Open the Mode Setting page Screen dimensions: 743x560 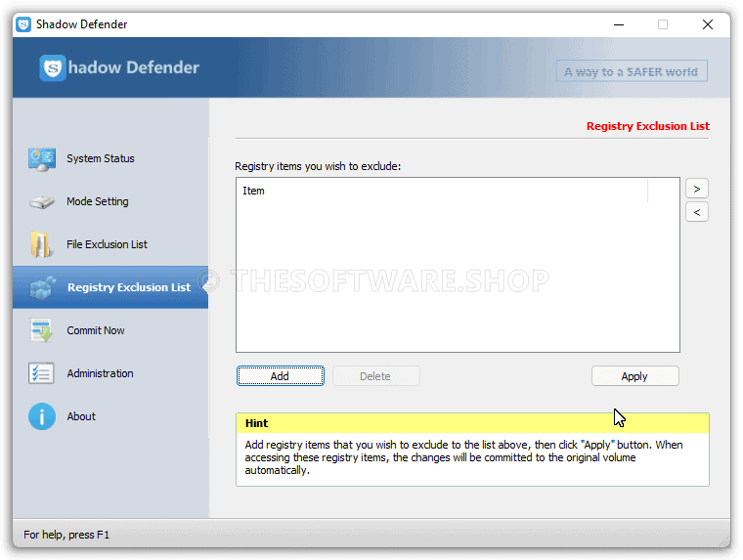click(x=110, y=202)
